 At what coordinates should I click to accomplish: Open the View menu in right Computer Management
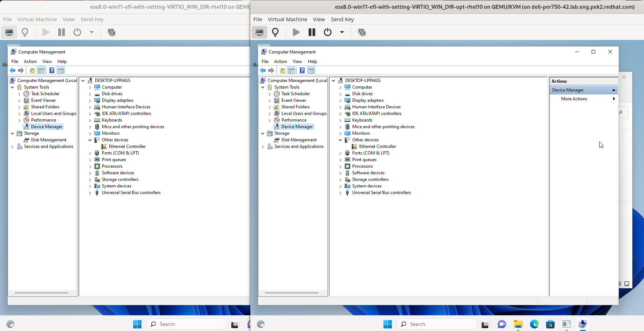297,62
